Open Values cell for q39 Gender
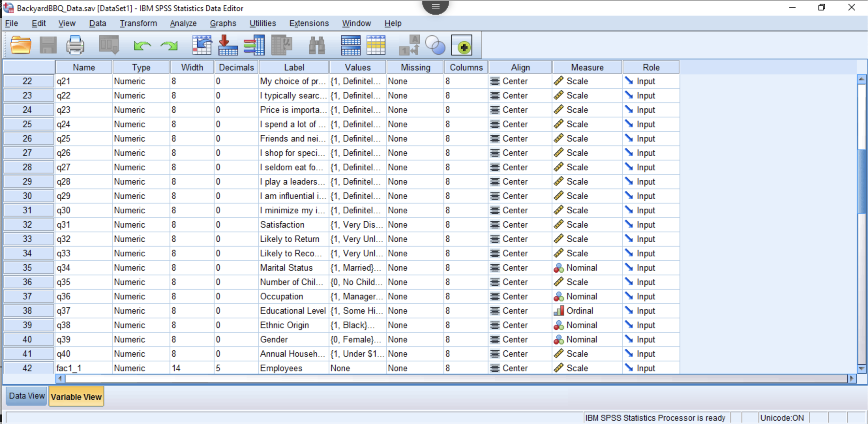Screen dimensions: 868x424 357,339
